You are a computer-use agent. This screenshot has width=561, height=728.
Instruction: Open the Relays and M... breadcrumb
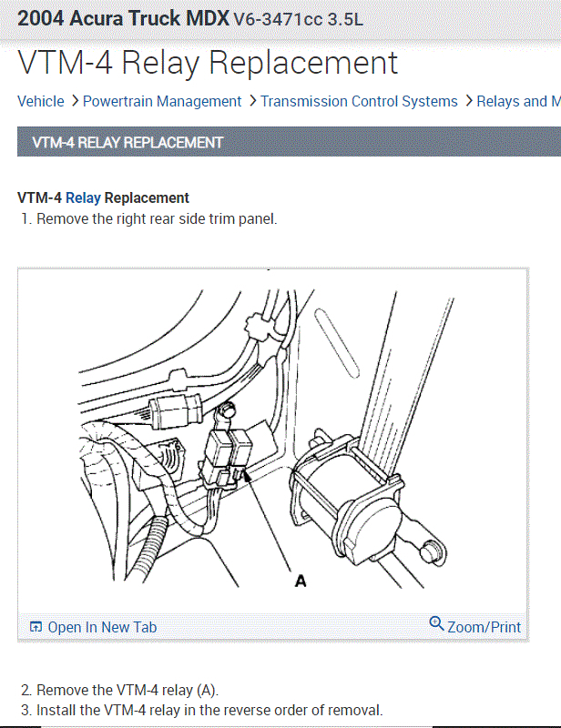[x=519, y=101]
